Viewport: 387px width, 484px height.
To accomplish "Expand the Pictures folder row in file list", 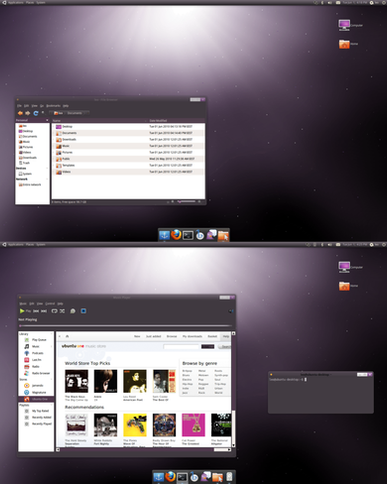I will [128, 152].
